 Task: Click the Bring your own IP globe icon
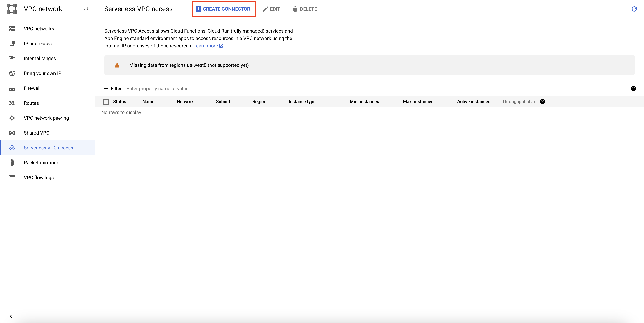coord(12,73)
